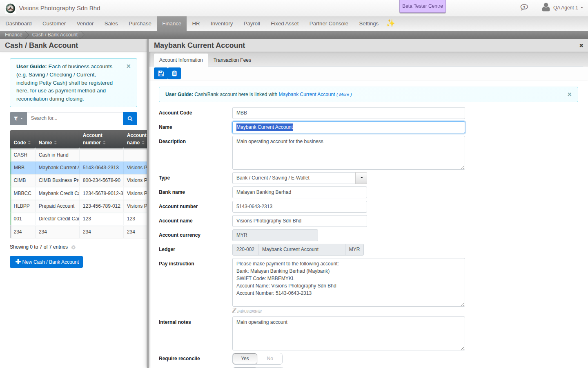Open the Inventory menu
The width and height of the screenshot is (588, 368).
point(222,24)
